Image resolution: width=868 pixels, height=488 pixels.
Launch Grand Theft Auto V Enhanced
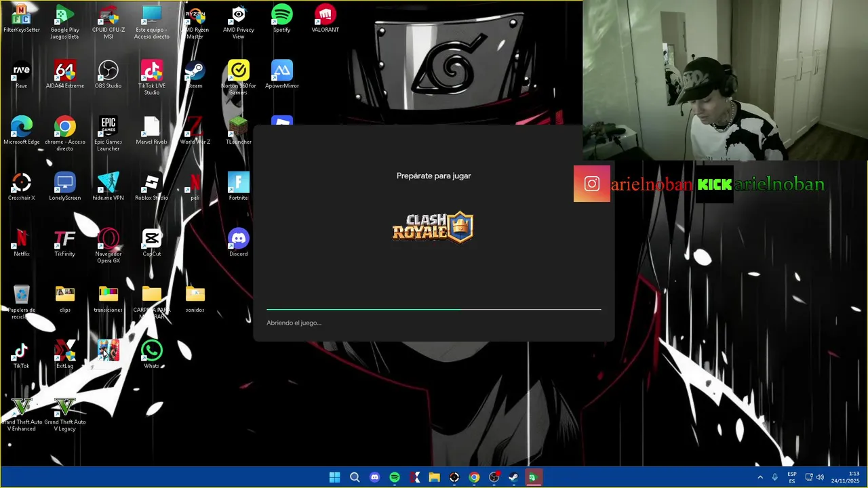pyautogui.click(x=21, y=415)
